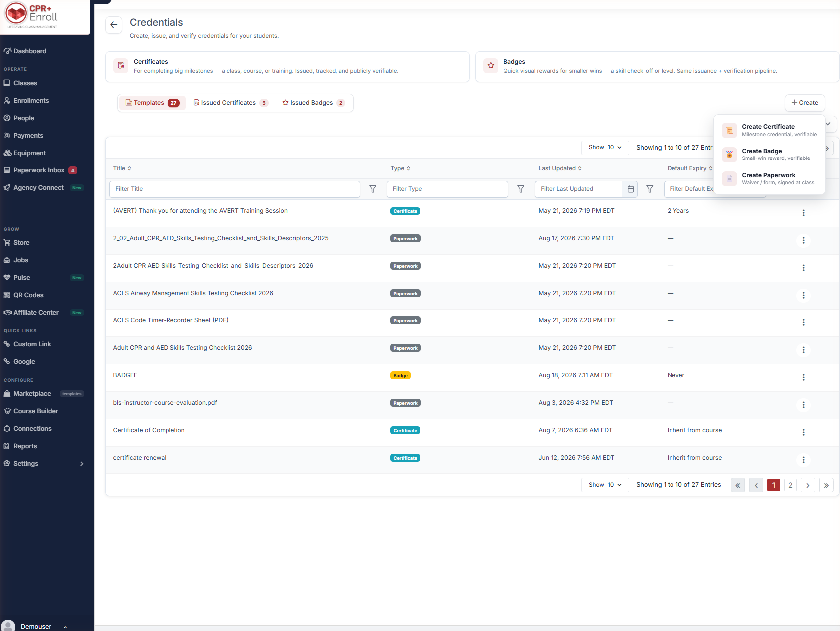840x631 pixels.
Task: Click Adult CPR and AED Skills Testing Checklist 2026
Action: click(x=182, y=348)
